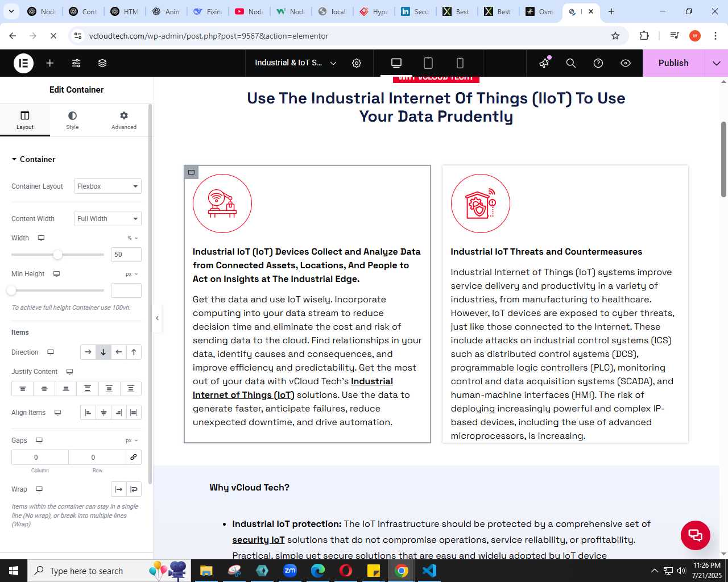Change Width unit percent selector

(133, 238)
